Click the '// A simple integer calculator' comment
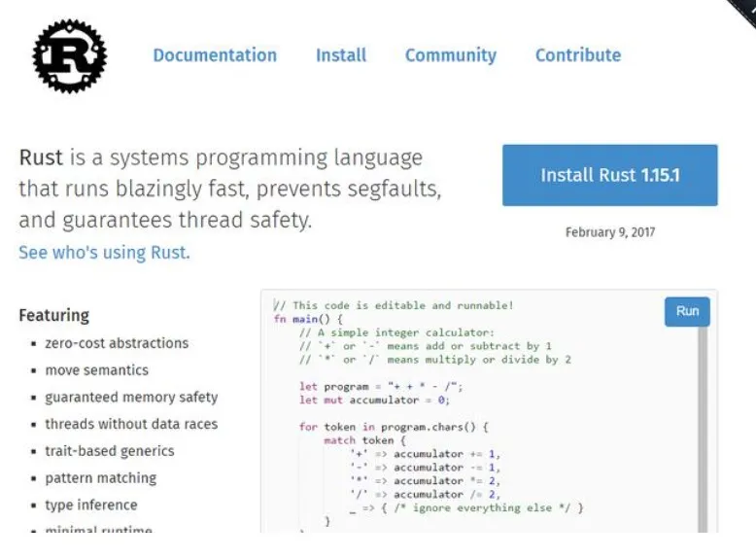The width and height of the screenshot is (756, 558). pyautogui.click(x=396, y=332)
